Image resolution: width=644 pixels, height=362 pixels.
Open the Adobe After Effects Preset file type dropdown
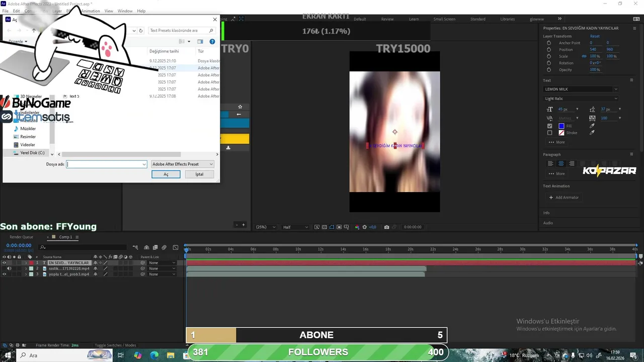coord(183,164)
